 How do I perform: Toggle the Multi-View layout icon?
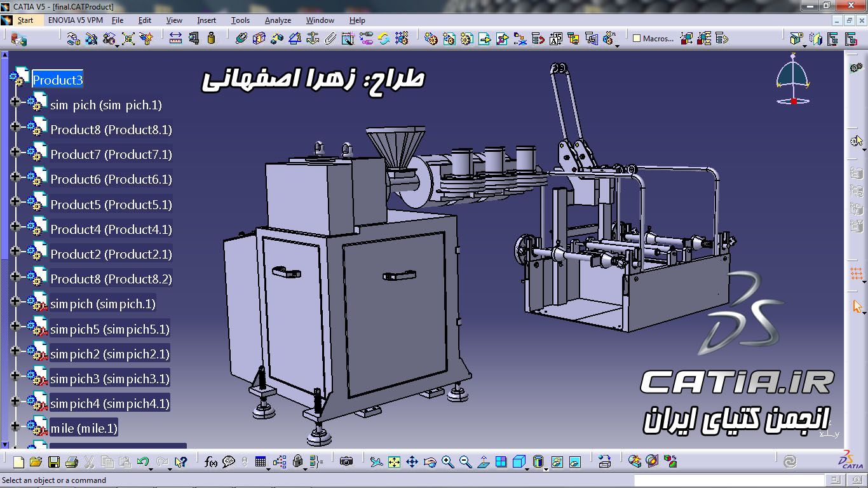501,462
